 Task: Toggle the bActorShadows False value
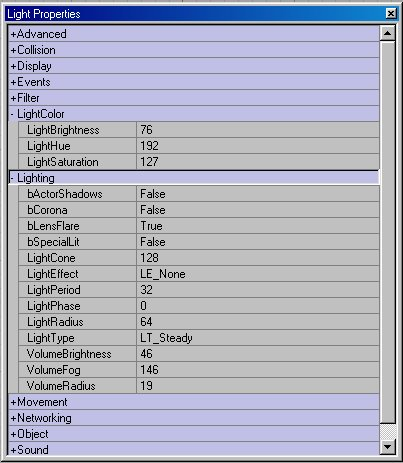[x=258, y=194]
